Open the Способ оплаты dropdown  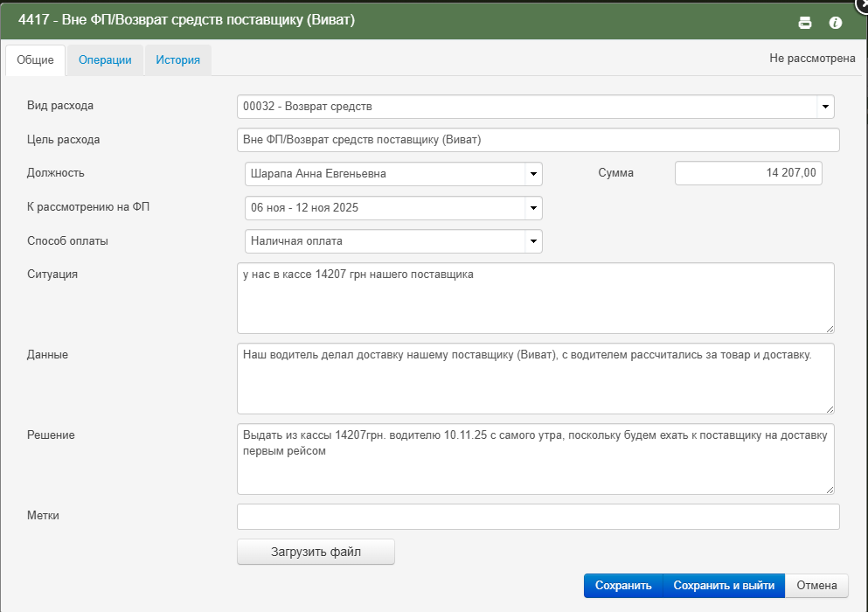tap(532, 241)
